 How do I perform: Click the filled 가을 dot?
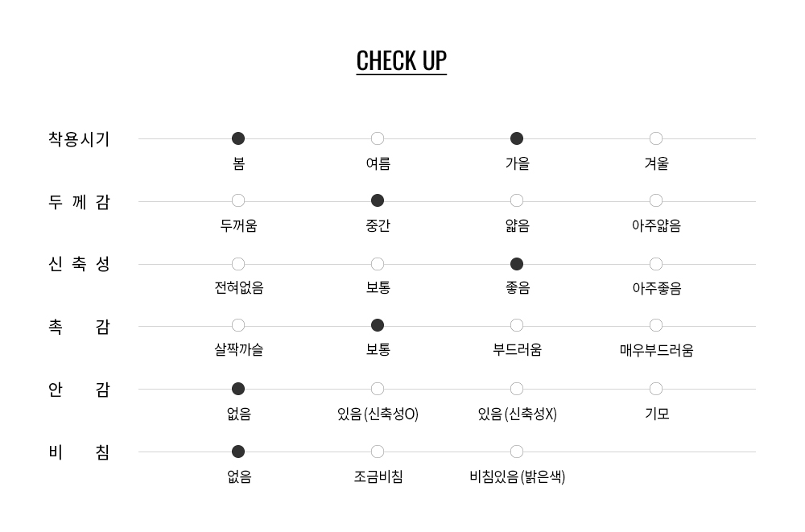click(517, 138)
